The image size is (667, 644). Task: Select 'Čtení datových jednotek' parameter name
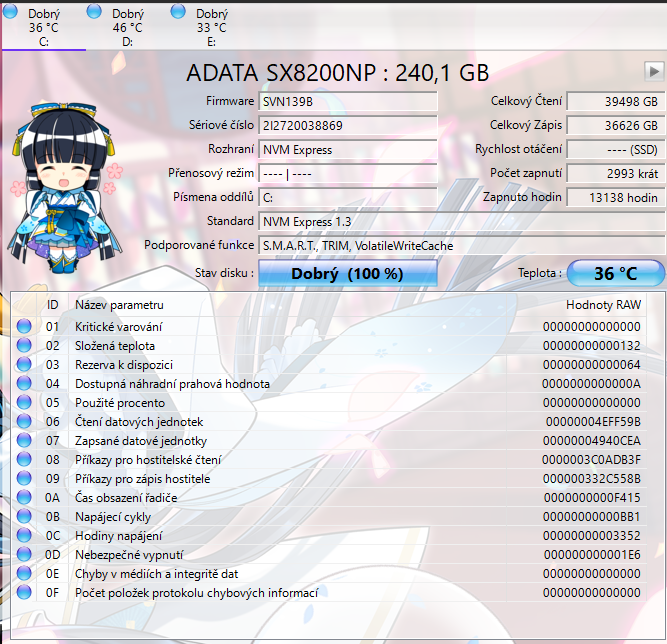click(139, 422)
